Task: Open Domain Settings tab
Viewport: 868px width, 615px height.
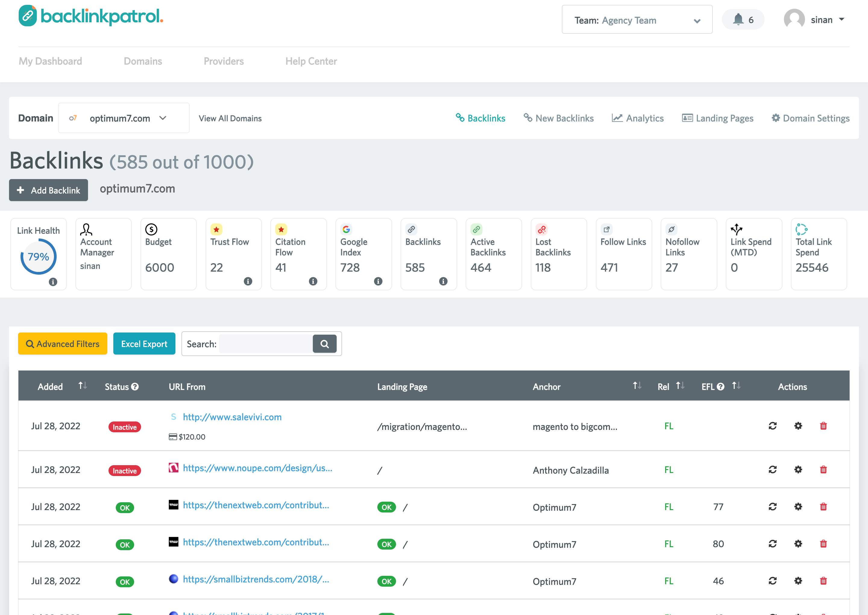Action: click(x=810, y=118)
